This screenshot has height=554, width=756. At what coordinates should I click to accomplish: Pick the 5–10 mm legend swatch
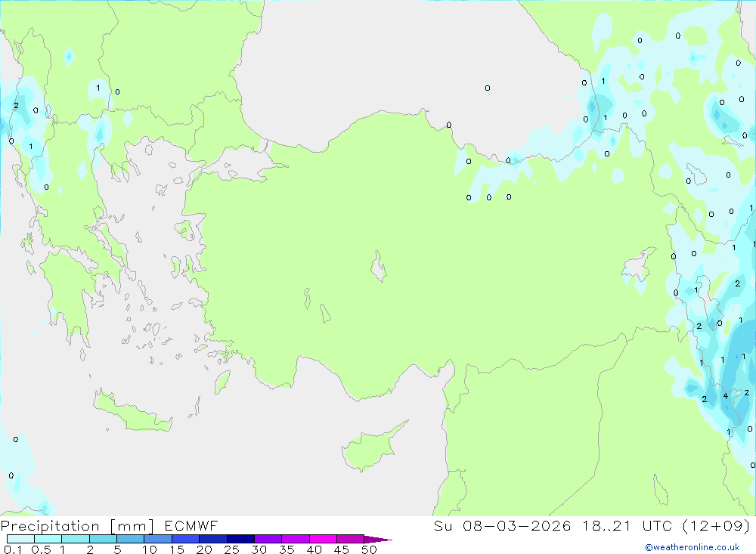[x=130, y=539]
